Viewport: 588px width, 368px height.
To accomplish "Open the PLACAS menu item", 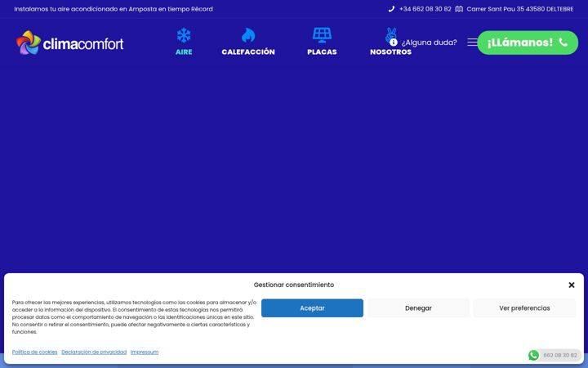I will [322, 52].
